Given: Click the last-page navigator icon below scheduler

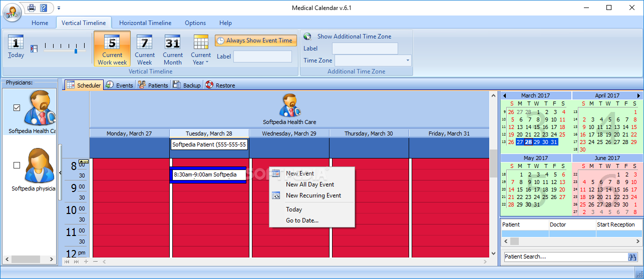Looking at the screenshot, I should [77, 261].
